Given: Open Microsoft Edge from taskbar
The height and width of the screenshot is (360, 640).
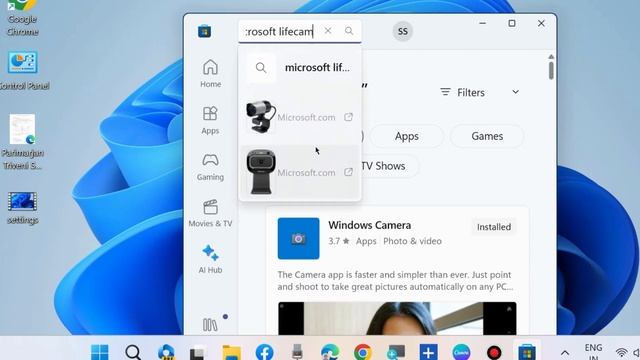Looking at the screenshot, I should [330, 352].
